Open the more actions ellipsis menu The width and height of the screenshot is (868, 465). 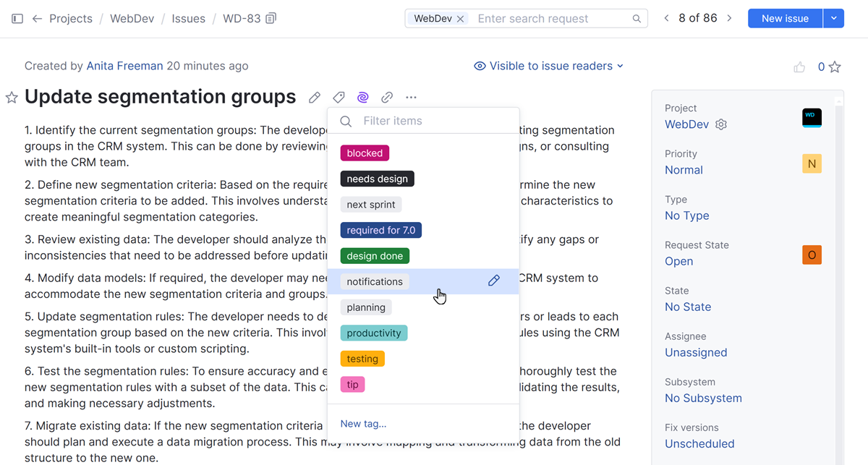click(411, 98)
